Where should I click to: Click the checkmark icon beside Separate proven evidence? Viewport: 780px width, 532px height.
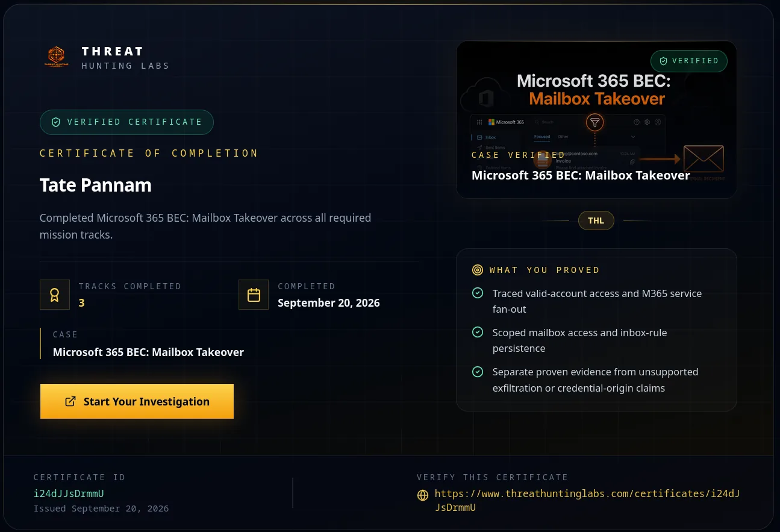tap(478, 372)
